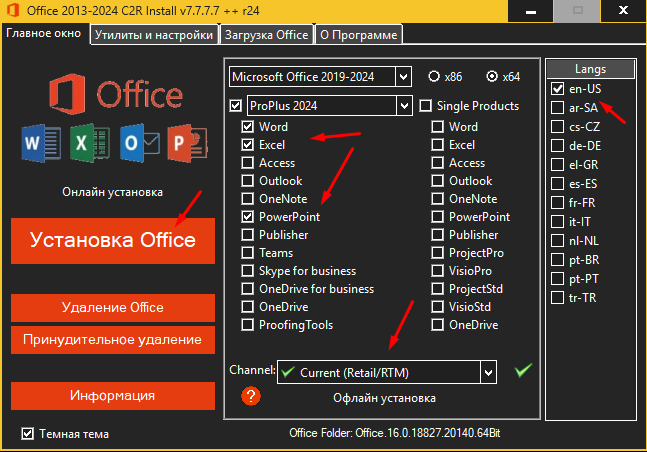Image resolution: width=647 pixels, height=452 pixels.
Task: Enable the ar-SA language
Action: pos(557,108)
